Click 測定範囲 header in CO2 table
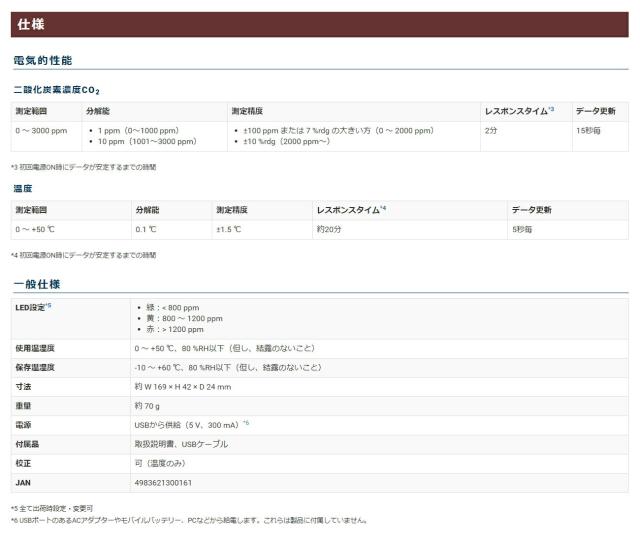 pyautogui.click(x=31, y=111)
